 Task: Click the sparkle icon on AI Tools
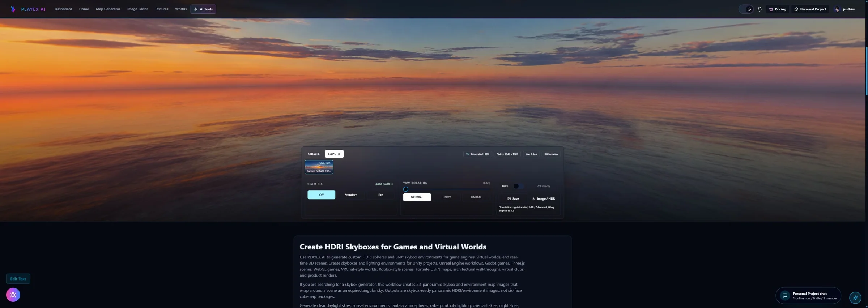(x=196, y=9)
